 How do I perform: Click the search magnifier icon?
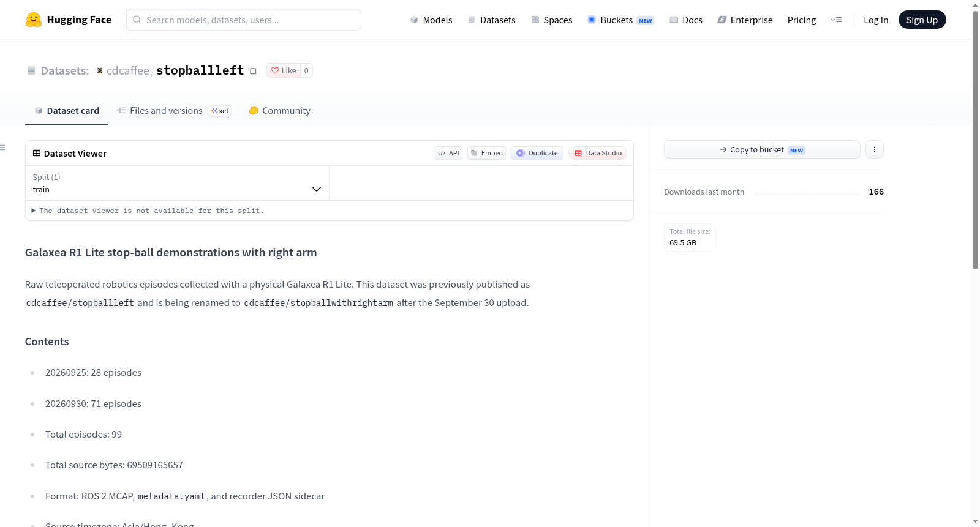point(137,20)
